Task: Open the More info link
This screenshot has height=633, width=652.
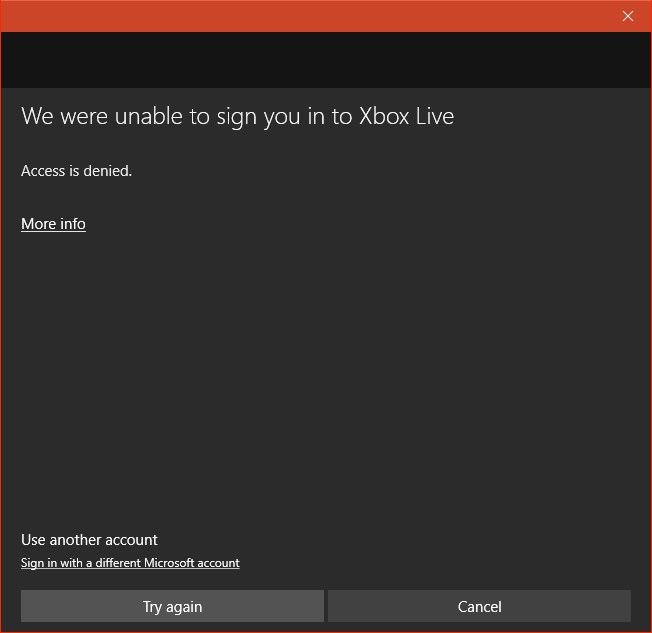Action: [x=53, y=224]
